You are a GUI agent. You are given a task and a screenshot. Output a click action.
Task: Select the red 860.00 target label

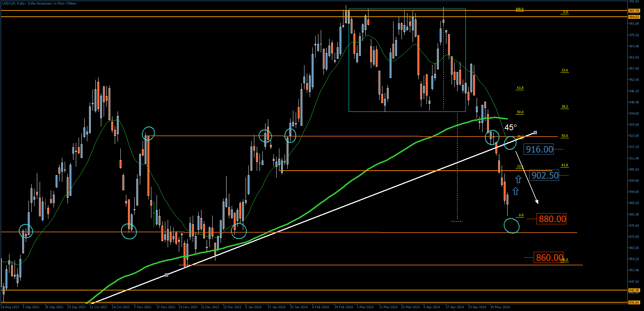[x=549, y=257]
